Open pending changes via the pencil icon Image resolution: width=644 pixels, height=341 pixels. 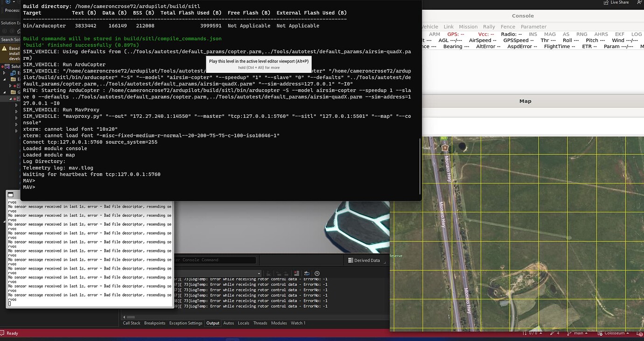[x=552, y=333]
